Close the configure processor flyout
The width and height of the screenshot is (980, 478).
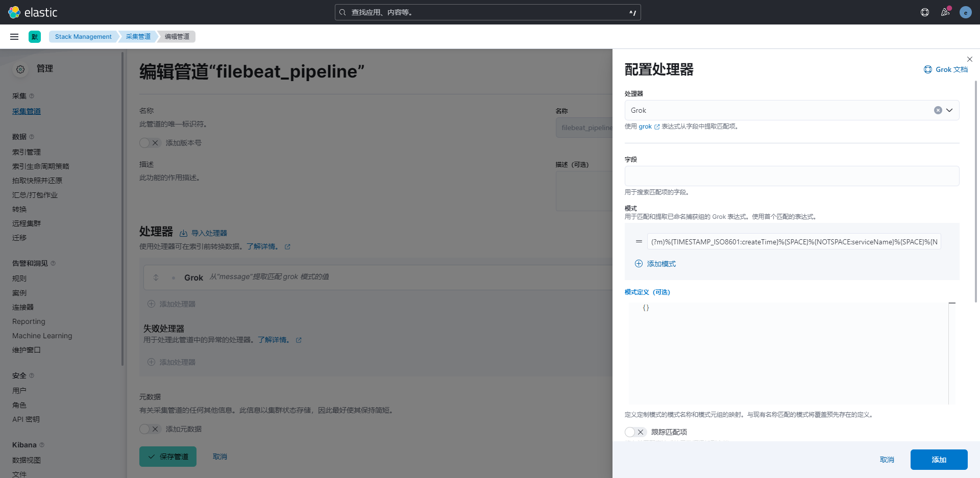click(x=969, y=59)
